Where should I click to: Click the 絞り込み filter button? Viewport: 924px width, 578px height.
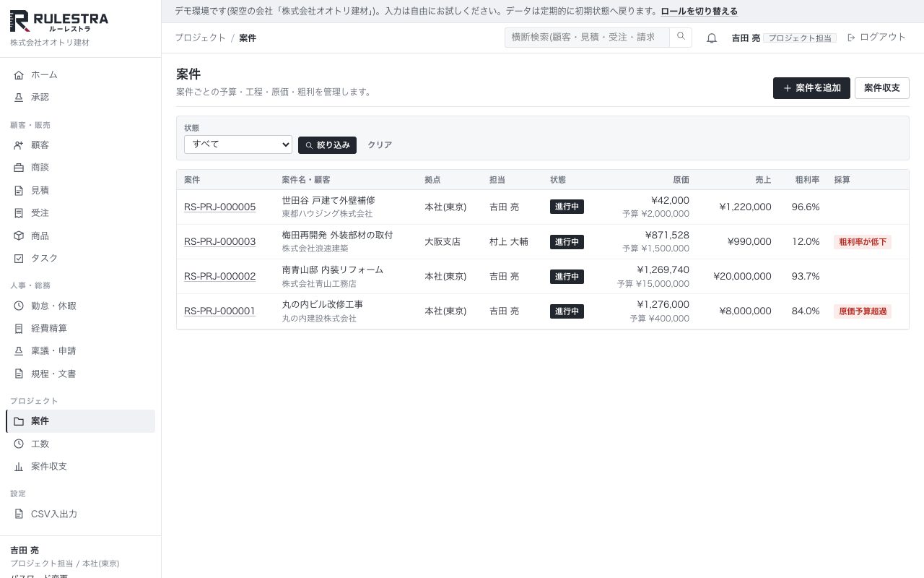tap(327, 145)
